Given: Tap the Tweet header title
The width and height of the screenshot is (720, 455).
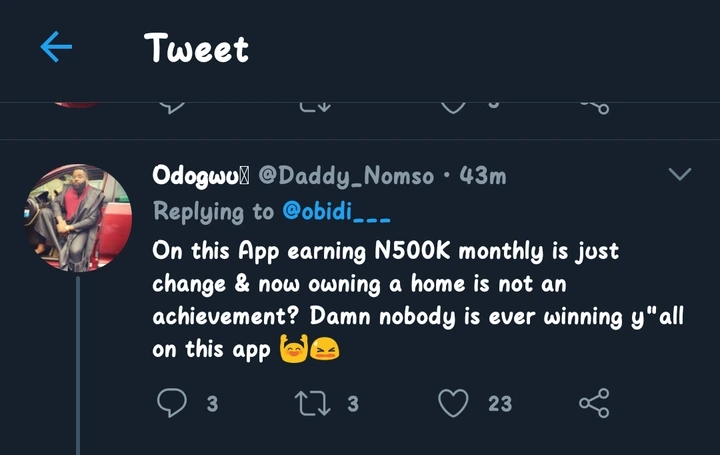Looking at the screenshot, I should [x=196, y=47].
